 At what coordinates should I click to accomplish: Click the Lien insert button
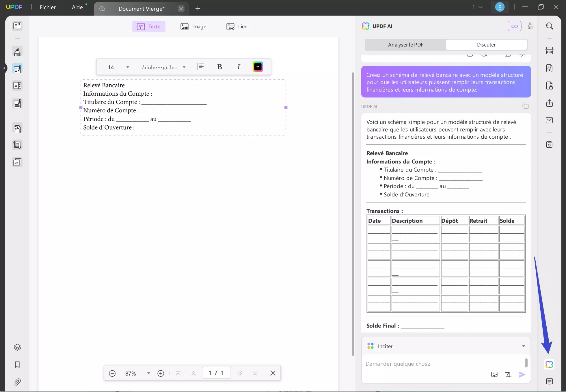pyautogui.click(x=237, y=27)
